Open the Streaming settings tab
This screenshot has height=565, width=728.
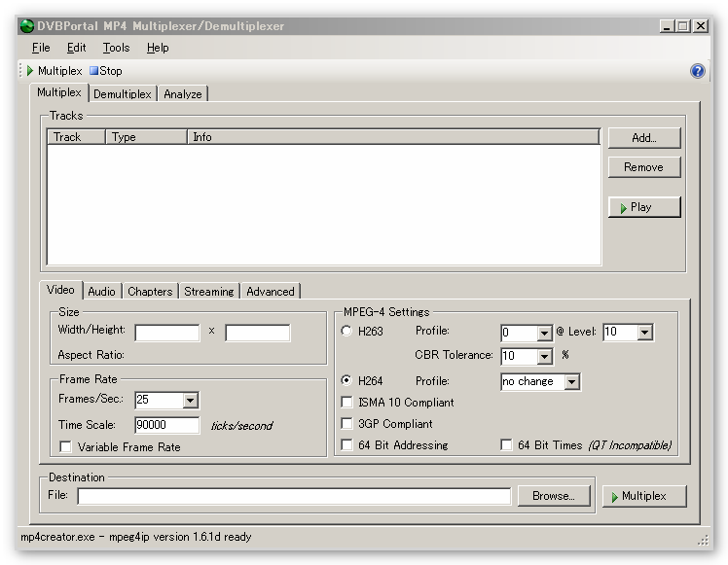(209, 292)
